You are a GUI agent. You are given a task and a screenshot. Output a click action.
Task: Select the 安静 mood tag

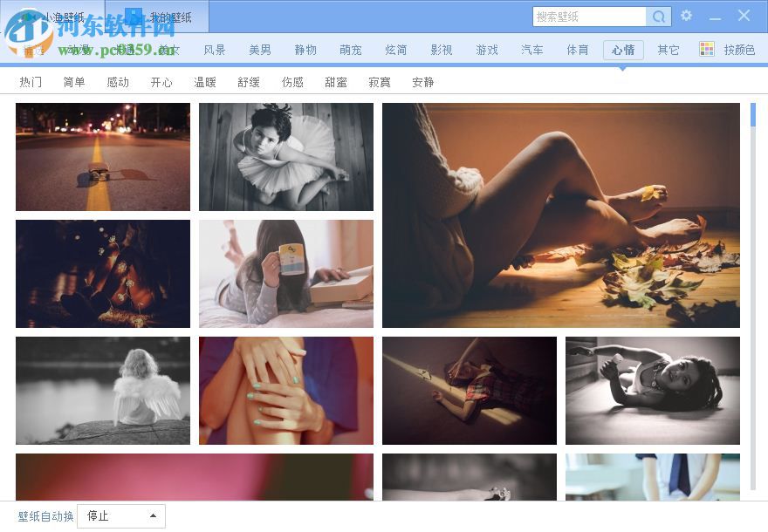click(x=422, y=81)
